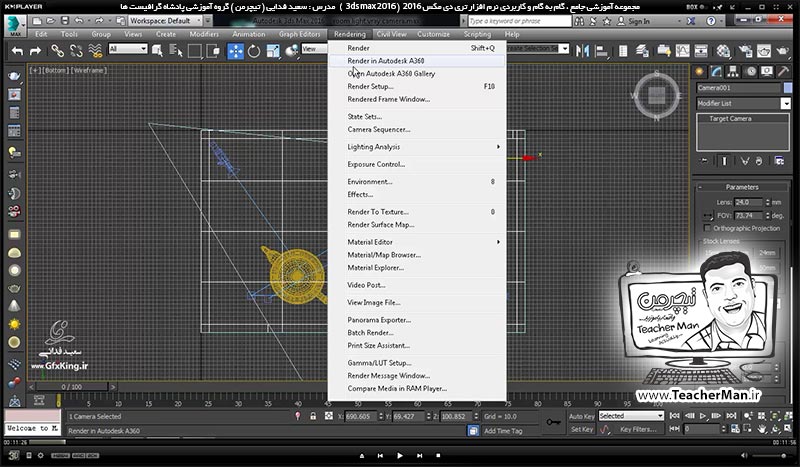The width and height of the screenshot is (800, 467).
Task: Click the Render Production teapot icon
Action: coord(783,51)
